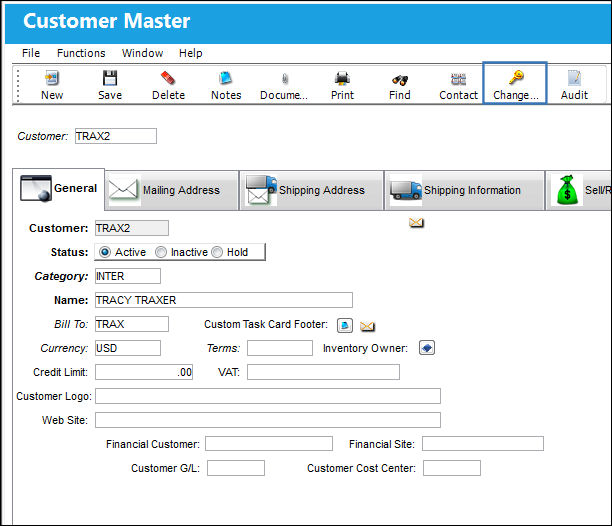Image resolution: width=612 pixels, height=526 pixels.
Task: Open the Window menu
Action: tap(142, 53)
